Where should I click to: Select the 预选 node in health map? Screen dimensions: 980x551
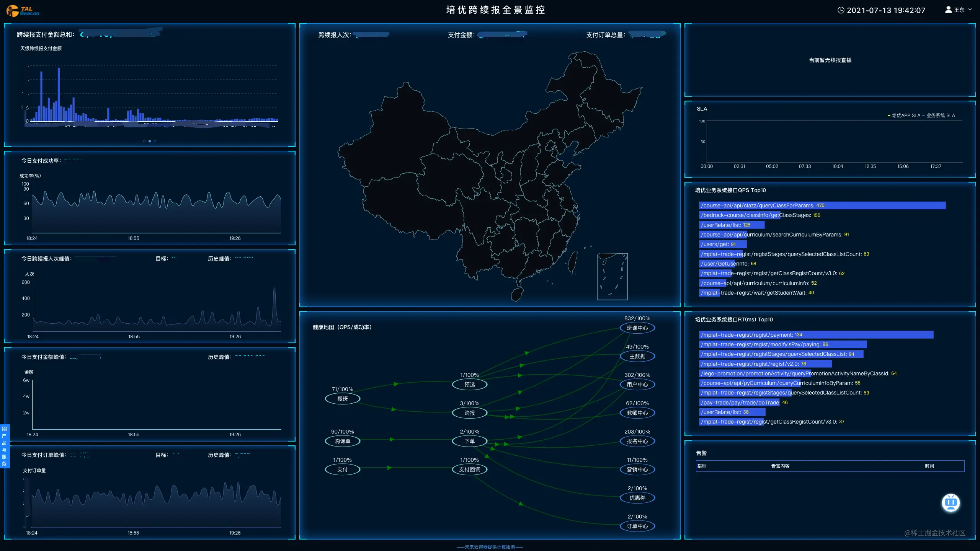(469, 385)
